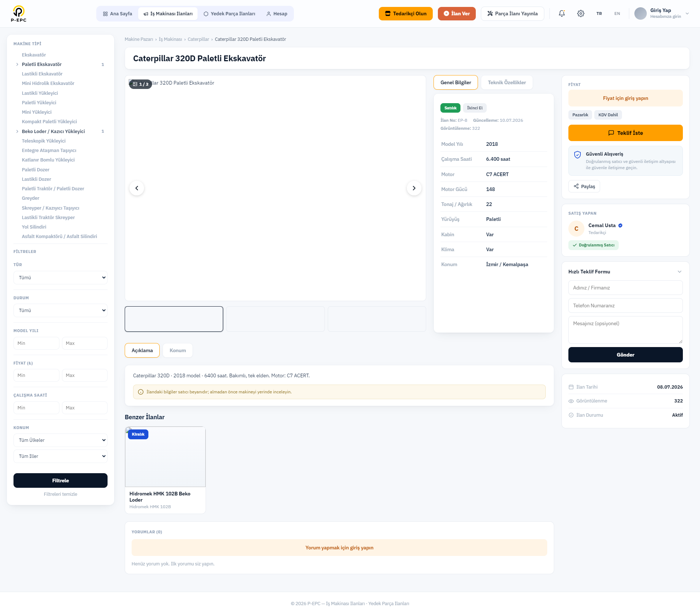
Task: Click the calendar icon beside İlan Tarihi
Action: (571, 387)
